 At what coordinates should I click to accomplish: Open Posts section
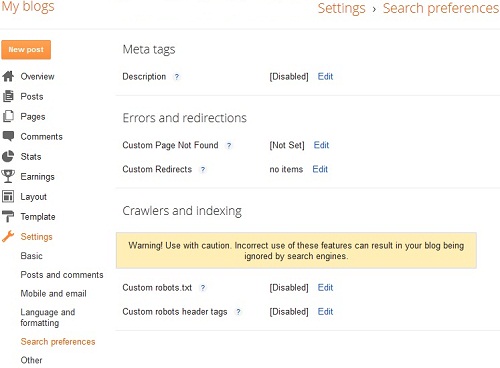[32, 96]
